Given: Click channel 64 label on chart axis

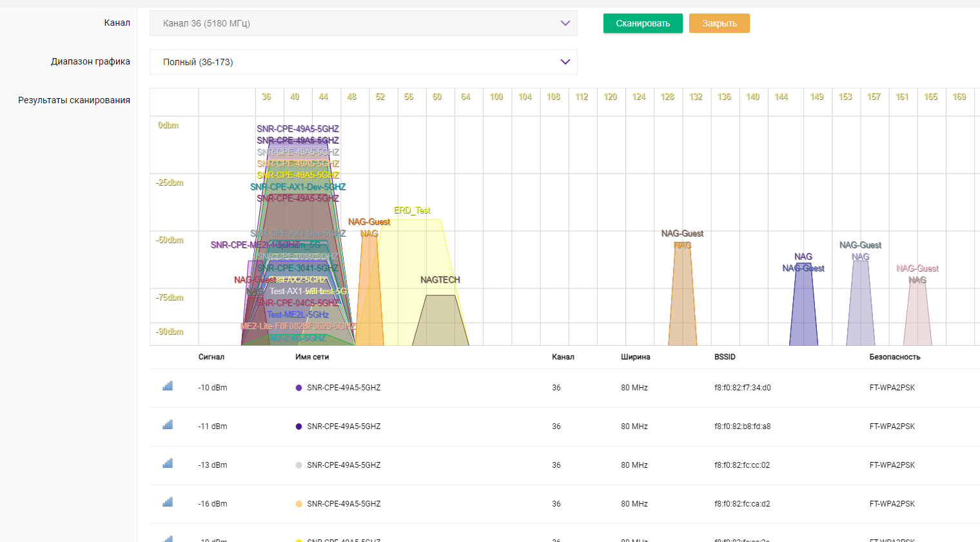Looking at the screenshot, I should click(465, 97).
